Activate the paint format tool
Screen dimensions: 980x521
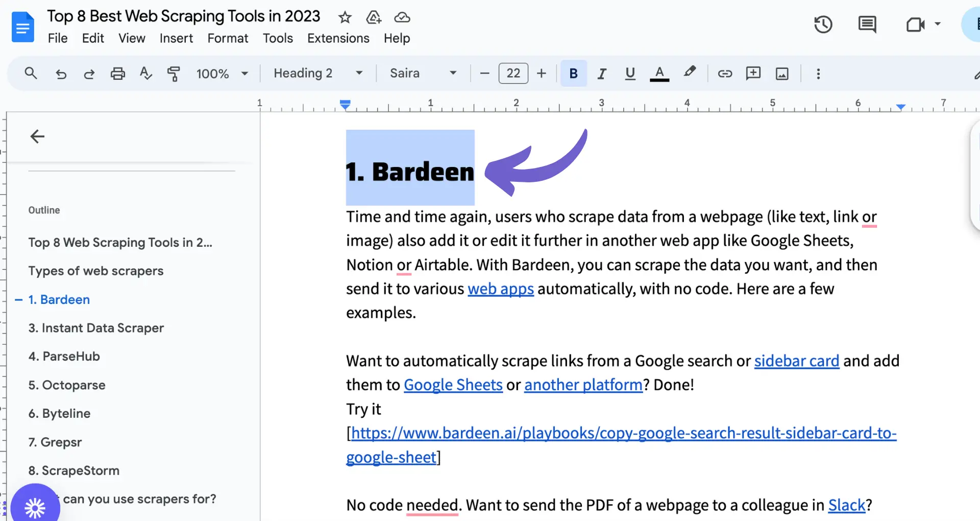point(174,74)
